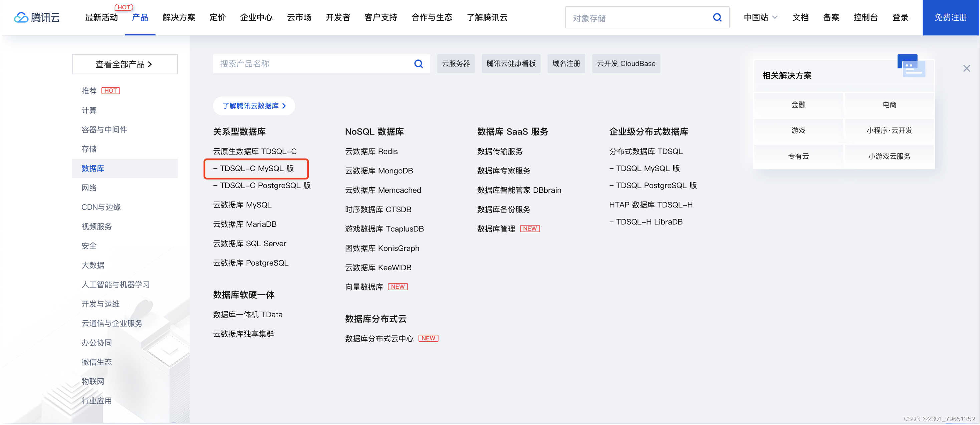The height and width of the screenshot is (425, 980).
Task: Select 大数据 category
Action: click(x=93, y=265)
